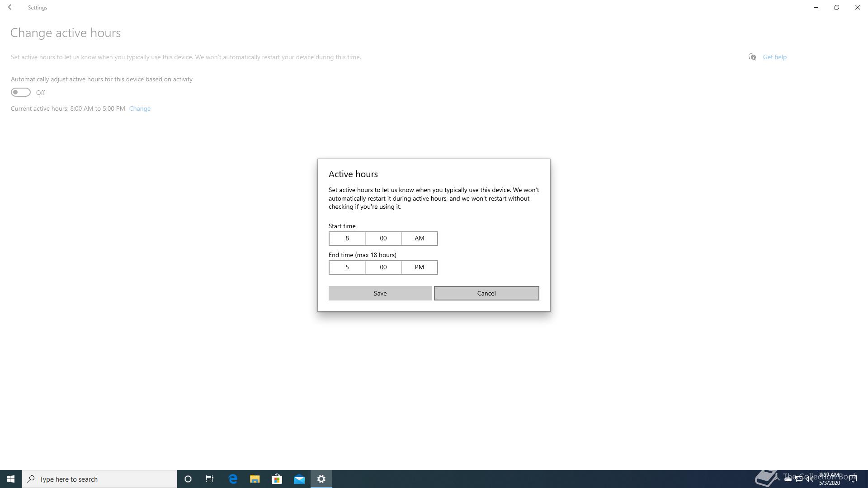Click the 'Change active hours' heading
868x488 pixels.
[66, 33]
